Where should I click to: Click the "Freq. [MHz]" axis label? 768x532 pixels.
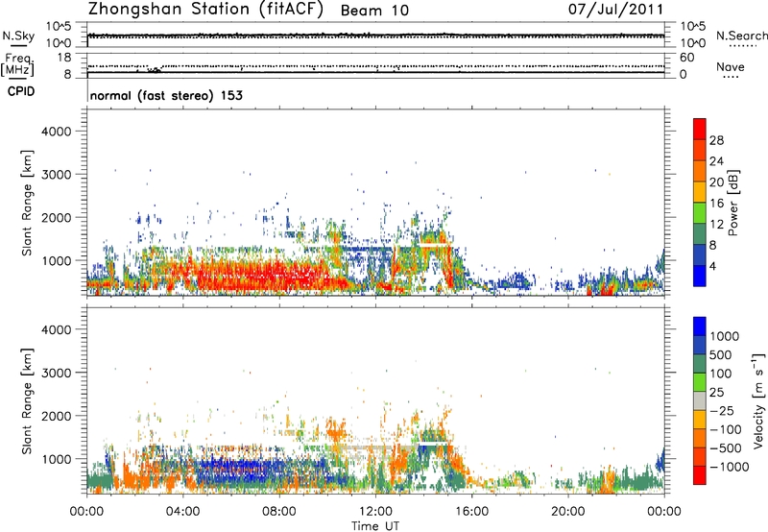point(18,65)
